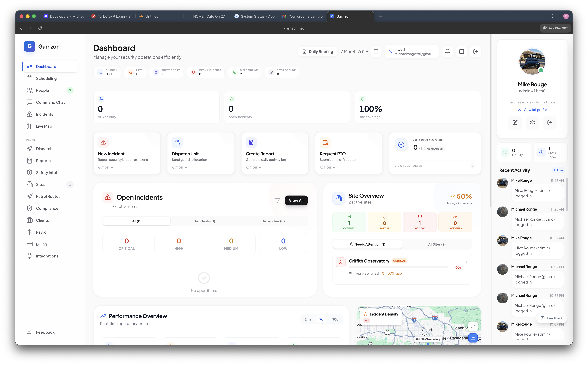The width and height of the screenshot is (588, 365).
Task: Switch Performance Overview to 30d range
Action: (335, 319)
